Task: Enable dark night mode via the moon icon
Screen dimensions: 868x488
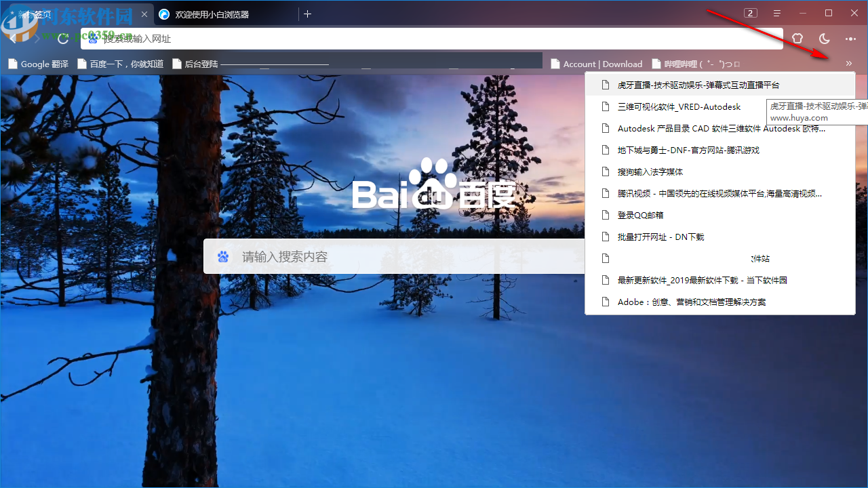Action: (x=824, y=39)
